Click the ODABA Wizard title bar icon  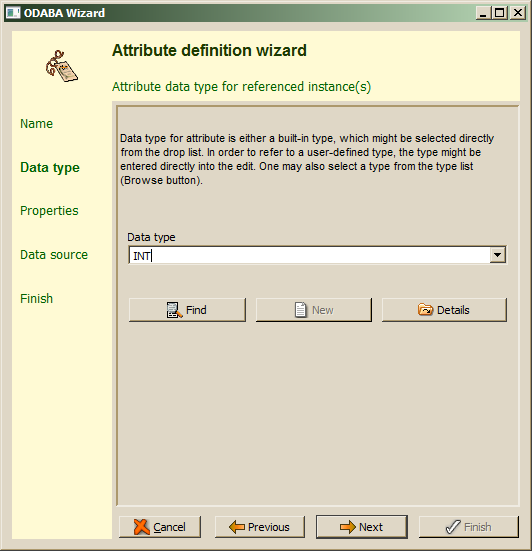click(13, 13)
